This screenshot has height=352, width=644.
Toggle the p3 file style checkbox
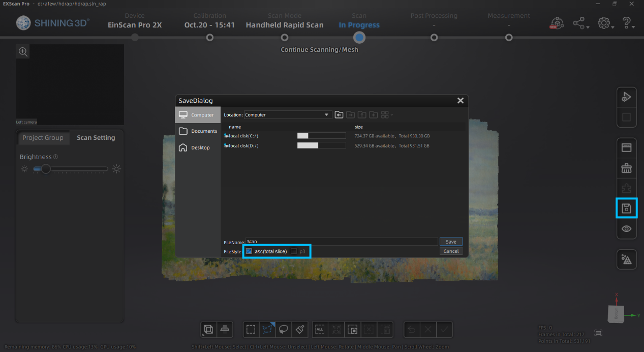294,251
